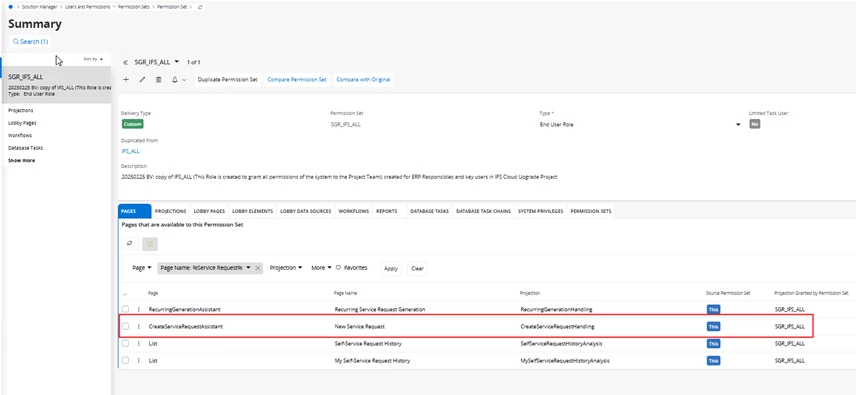856x395 pixels.
Task: Check the CreateServiceRequestAssistant row checkbox
Action: point(126,326)
